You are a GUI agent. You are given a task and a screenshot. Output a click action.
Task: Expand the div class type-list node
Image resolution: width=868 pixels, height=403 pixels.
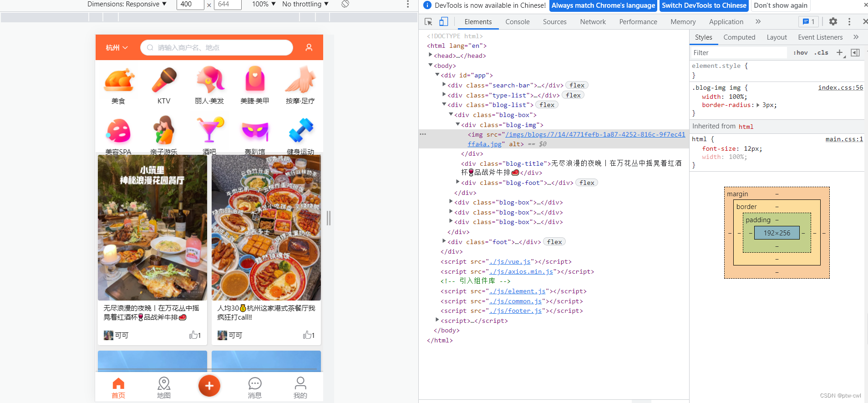click(444, 95)
